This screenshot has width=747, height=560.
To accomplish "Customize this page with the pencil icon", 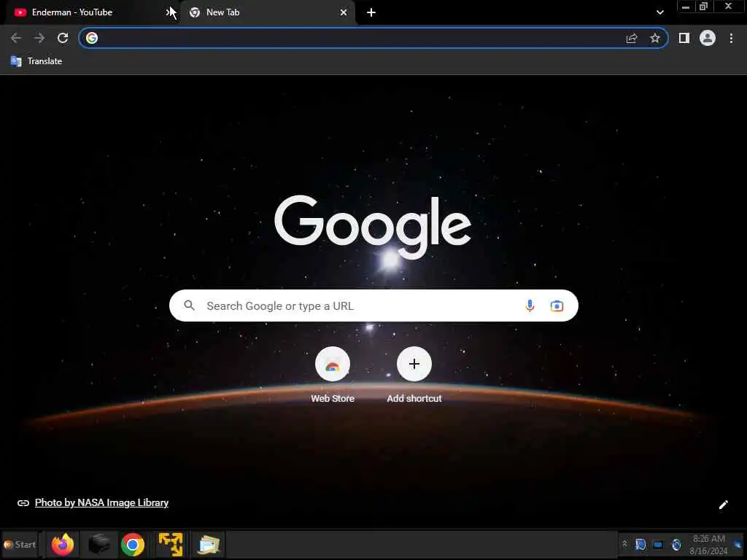I will point(723,505).
